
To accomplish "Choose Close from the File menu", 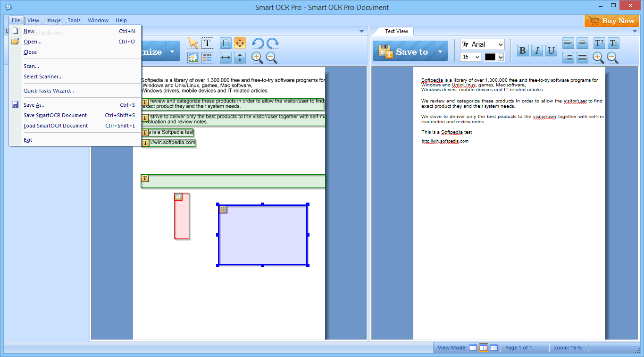I will (x=75, y=52).
